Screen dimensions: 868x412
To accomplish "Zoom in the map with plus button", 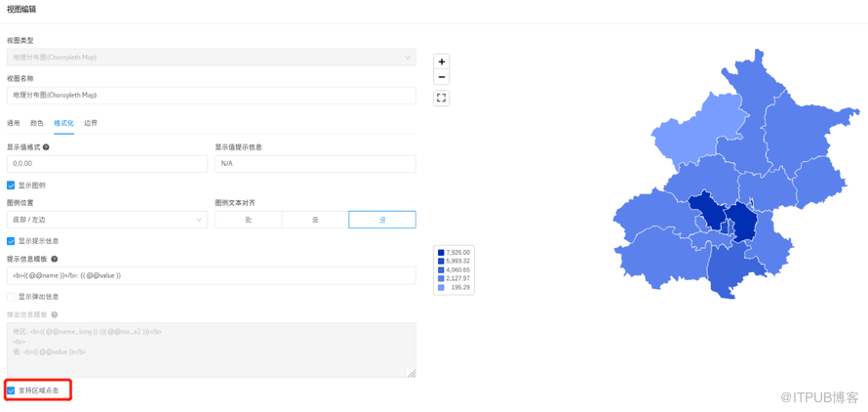I will point(441,62).
